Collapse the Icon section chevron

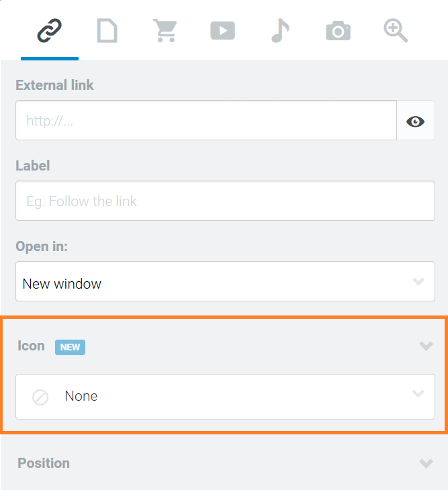[x=426, y=346]
